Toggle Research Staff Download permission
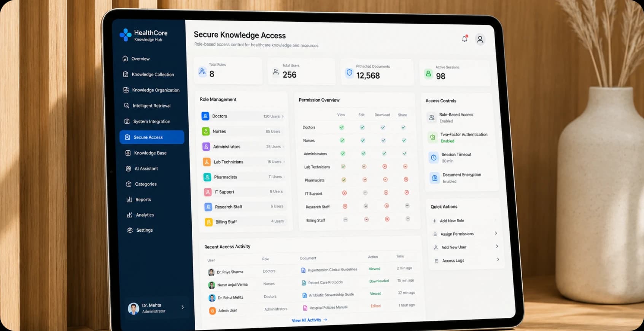Viewport: 644px width, 331px height. (x=386, y=206)
